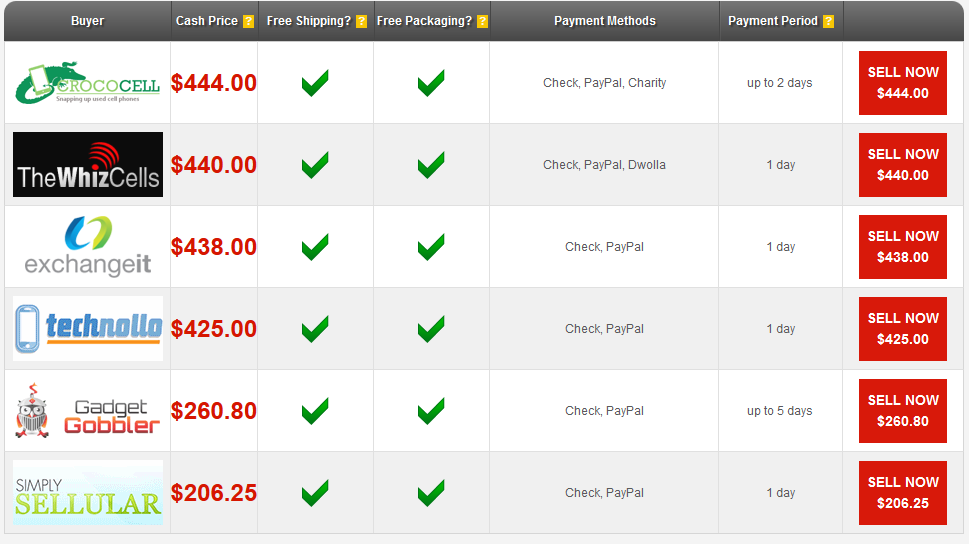This screenshot has height=544, width=969.
Task: Click the $260.80 cash price text
Action: pos(214,411)
